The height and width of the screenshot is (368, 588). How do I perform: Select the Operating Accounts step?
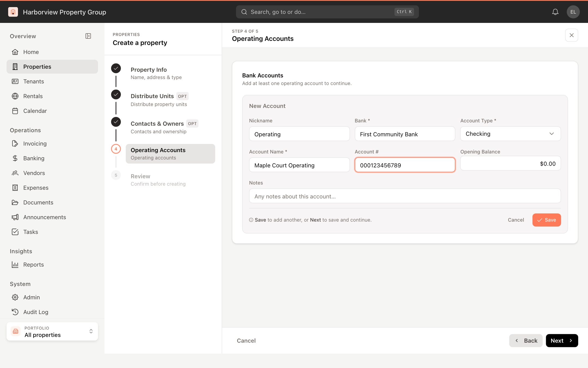point(170,154)
